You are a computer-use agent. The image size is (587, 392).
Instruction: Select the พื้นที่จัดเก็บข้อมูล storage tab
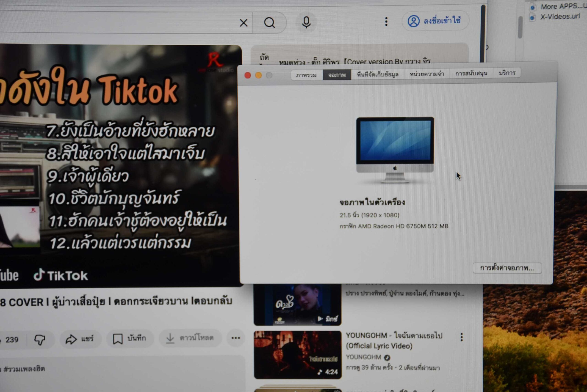tap(377, 74)
